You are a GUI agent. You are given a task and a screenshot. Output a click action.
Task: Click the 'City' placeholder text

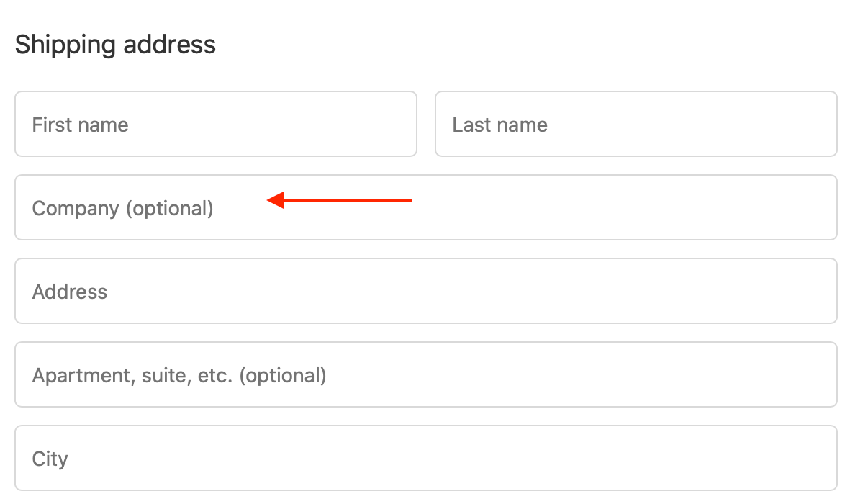pos(50,459)
